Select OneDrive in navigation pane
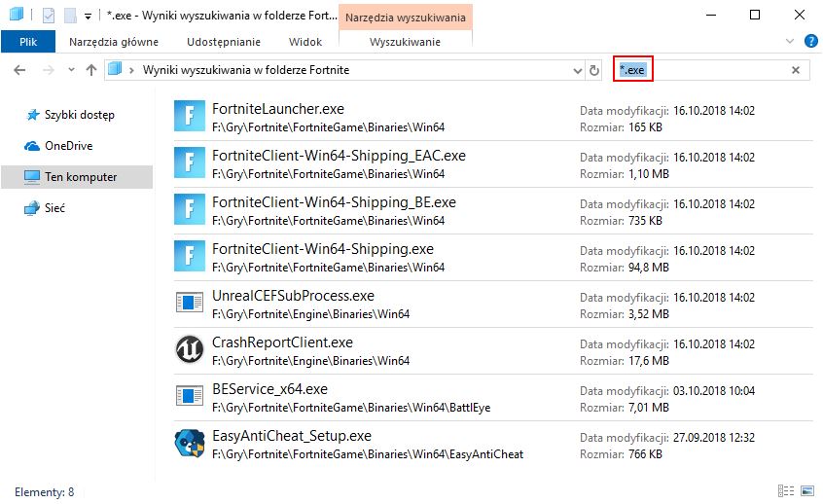The image size is (823, 504). 69,145
